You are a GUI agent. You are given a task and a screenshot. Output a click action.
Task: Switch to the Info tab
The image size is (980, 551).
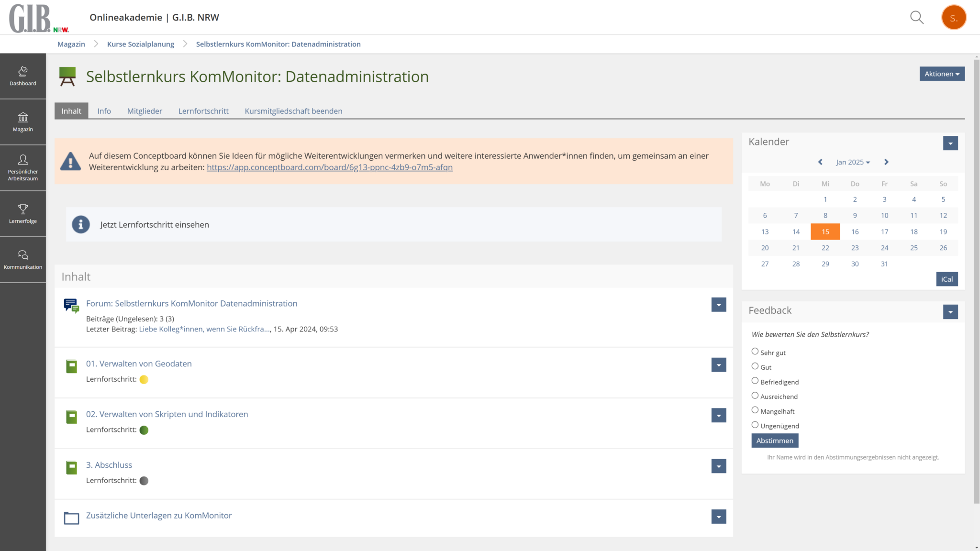(104, 111)
